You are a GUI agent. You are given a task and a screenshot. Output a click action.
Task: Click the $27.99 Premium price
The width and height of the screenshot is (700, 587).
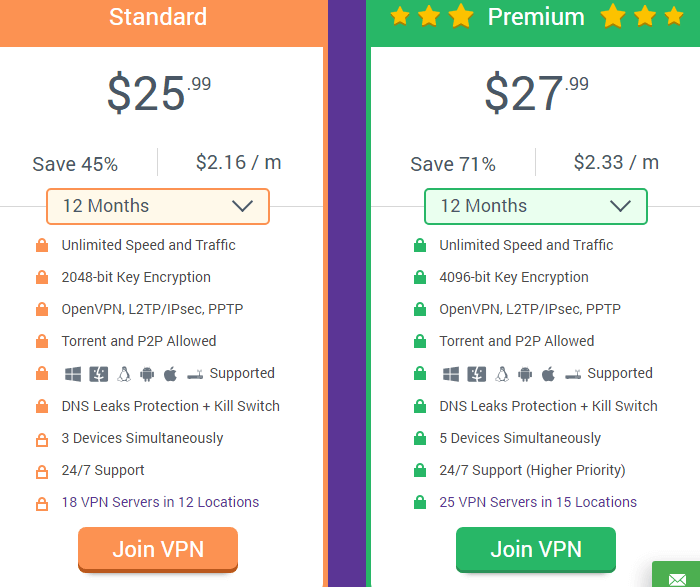pos(537,93)
